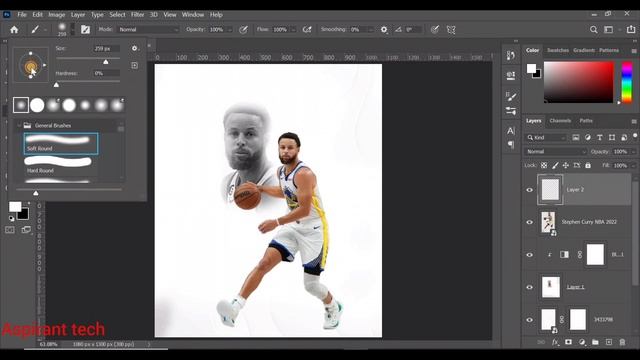Image resolution: width=640 pixels, height=360 pixels.
Task: Enable pressure for size icon
Action: [435, 29]
